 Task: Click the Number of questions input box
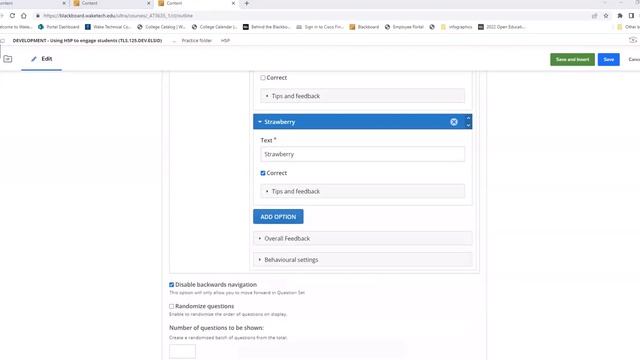182,351
